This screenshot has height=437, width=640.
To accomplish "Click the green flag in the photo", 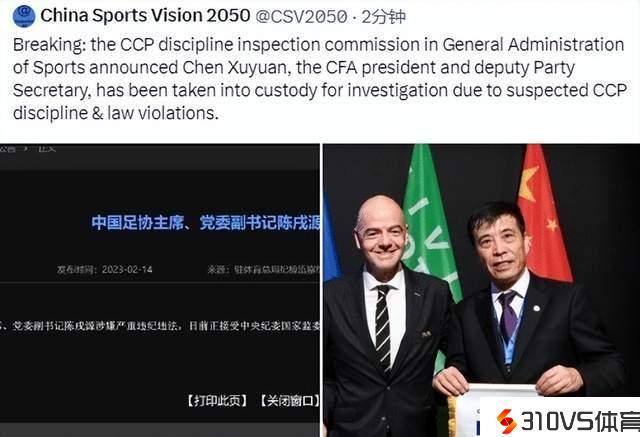I will coord(430,228).
